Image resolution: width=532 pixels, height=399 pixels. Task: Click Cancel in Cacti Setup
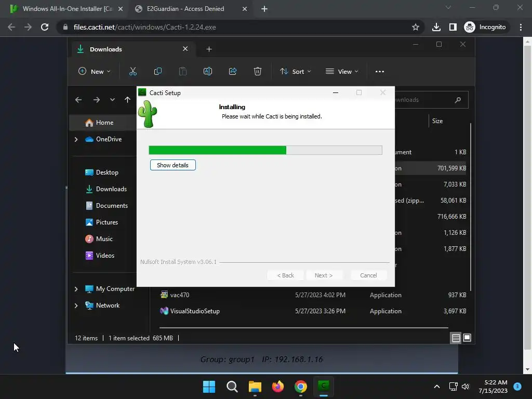tap(368, 275)
